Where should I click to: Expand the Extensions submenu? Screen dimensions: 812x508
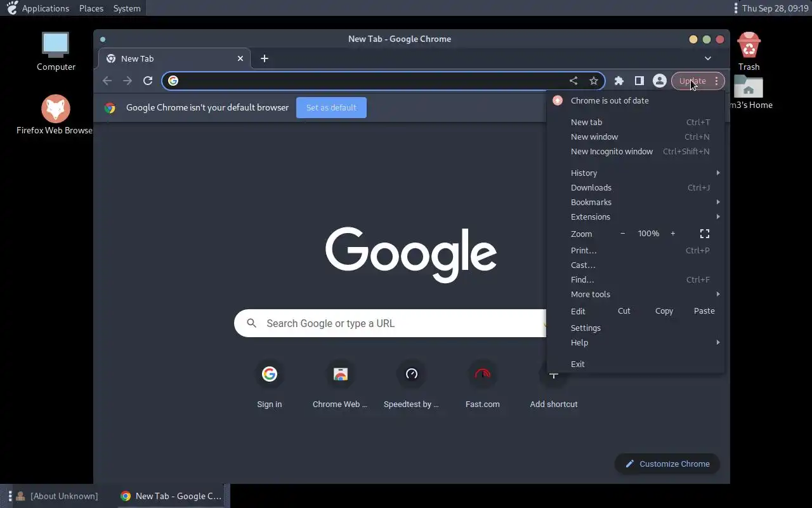point(635,217)
